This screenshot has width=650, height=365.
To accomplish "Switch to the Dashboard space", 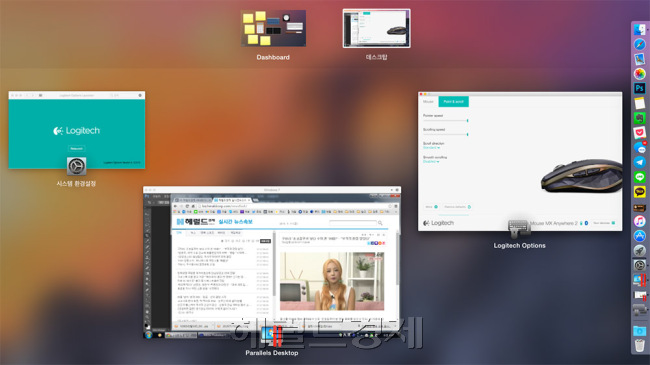I will click(273, 28).
